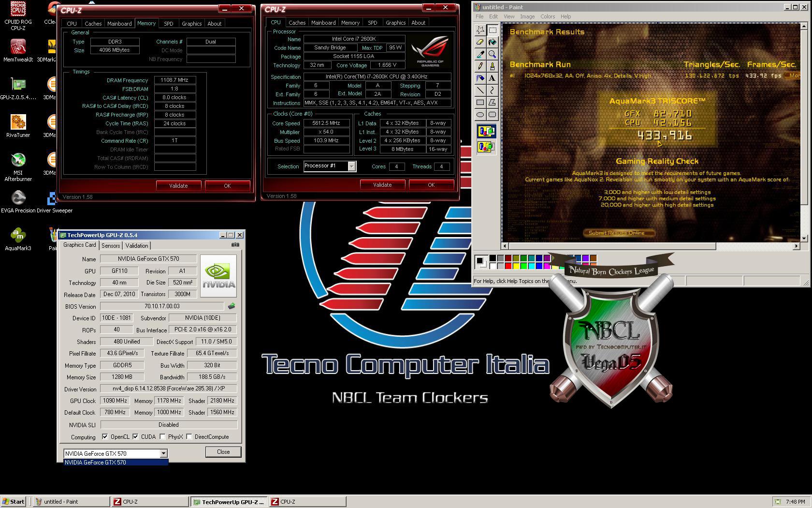
Task: Open the GPU selector dropdown arrow in GPU-Z
Action: tap(163, 453)
